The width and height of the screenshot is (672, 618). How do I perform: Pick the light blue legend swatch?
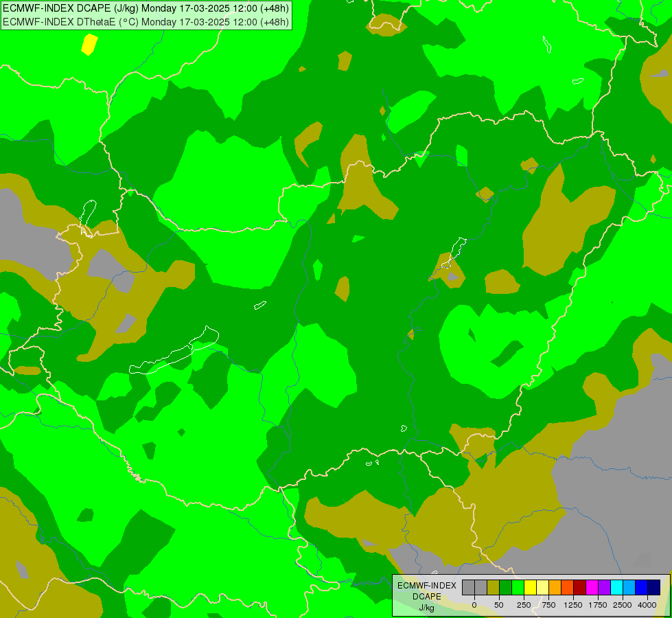coord(629,588)
